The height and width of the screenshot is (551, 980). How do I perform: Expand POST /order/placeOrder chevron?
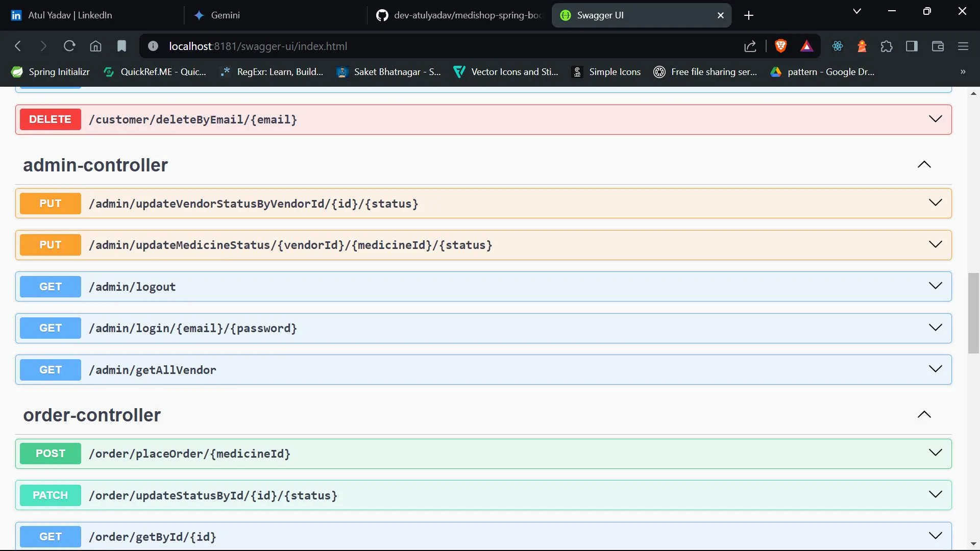[x=935, y=453]
